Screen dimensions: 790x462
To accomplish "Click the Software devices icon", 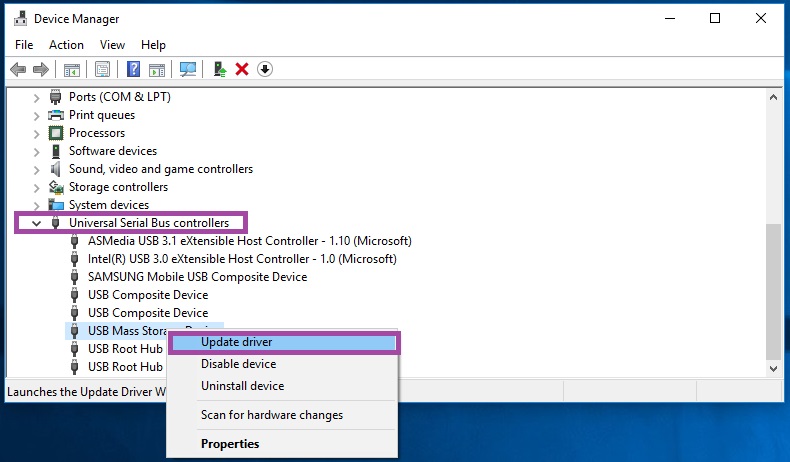I will point(55,151).
